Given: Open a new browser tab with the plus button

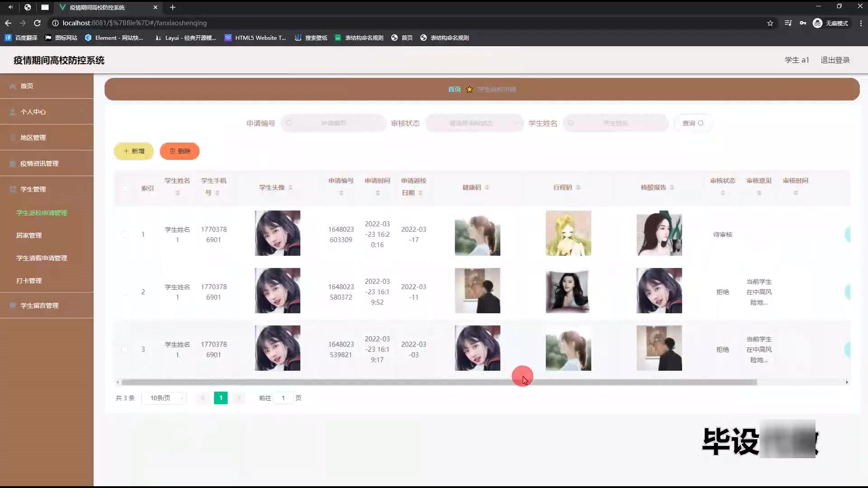Looking at the screenshot, I should (173, 7).
